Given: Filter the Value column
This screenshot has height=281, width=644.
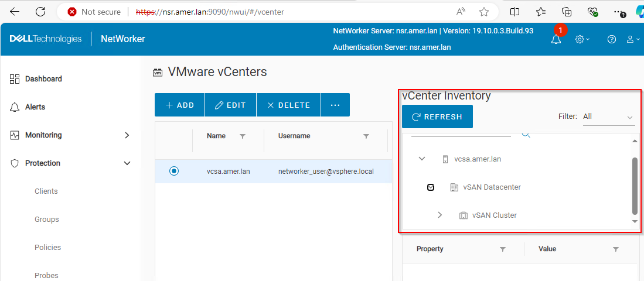Looking at the screenshot, I should 616,249.
